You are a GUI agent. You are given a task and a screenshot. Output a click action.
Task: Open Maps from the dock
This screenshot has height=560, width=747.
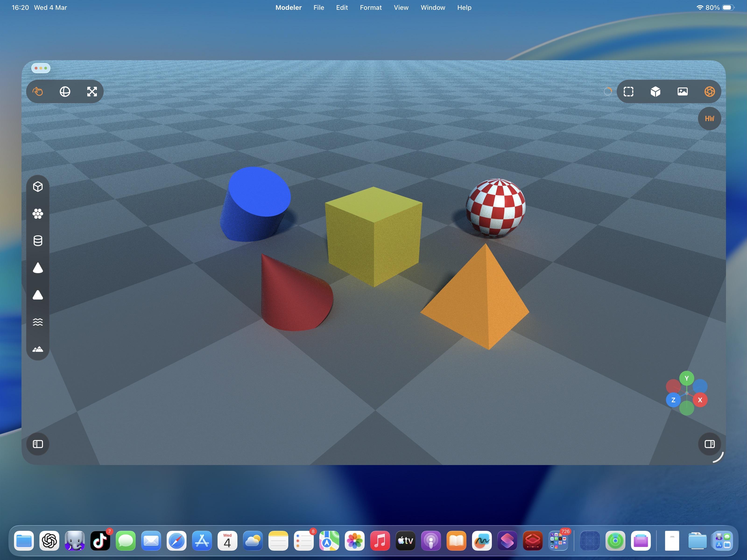[329, 541]
